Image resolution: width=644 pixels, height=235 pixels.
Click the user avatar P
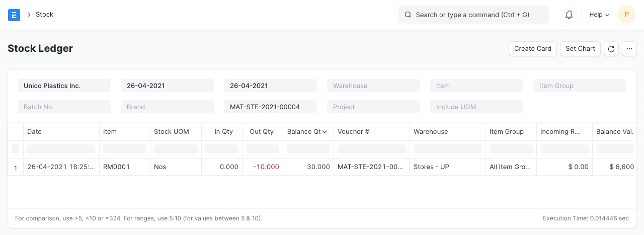tap(626, 15)
